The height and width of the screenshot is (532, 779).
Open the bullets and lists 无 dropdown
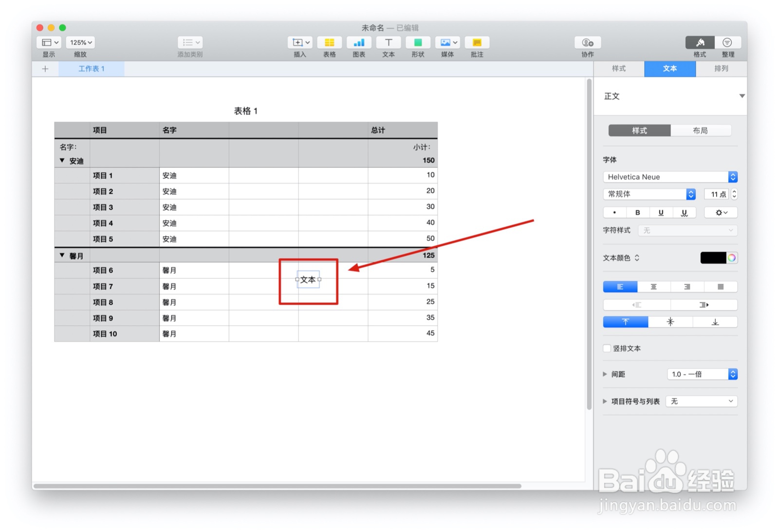click(x=702, y=401)
